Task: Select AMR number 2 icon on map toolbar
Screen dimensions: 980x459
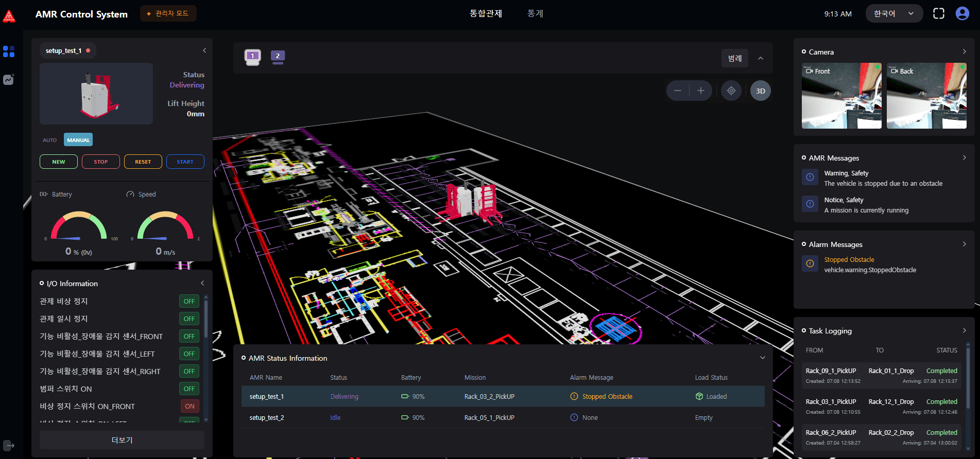Action: point(278,57)
